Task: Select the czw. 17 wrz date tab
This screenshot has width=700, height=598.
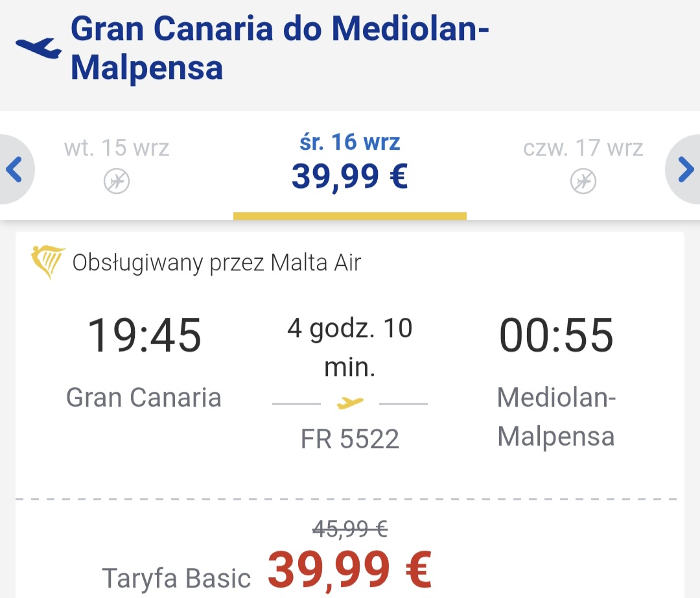Action: click(x=583, y=165)
